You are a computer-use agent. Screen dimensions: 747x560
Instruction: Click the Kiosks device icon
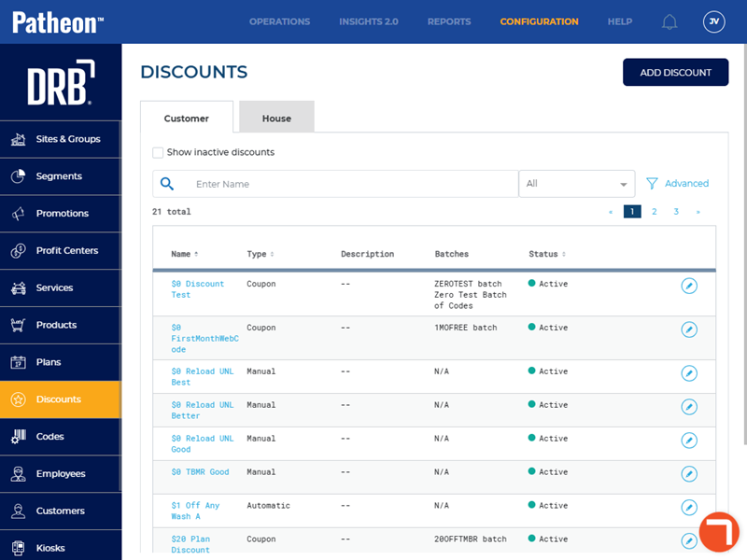click(x=18, y=548)
